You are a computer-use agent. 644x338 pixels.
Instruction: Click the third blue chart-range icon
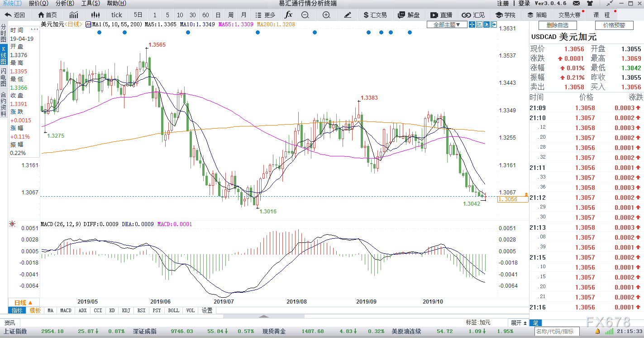pyautogui.click(x=487, y=25)
